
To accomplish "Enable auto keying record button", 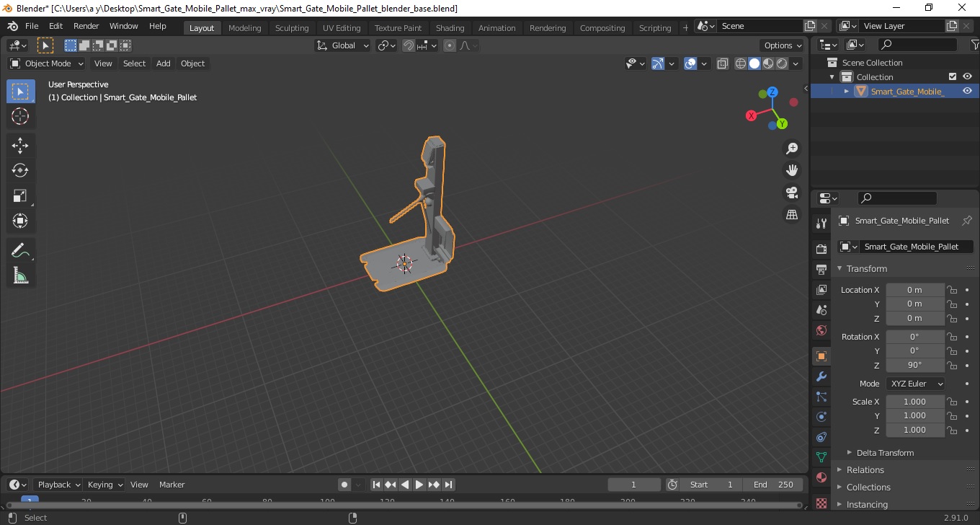I will pos(344,485).
